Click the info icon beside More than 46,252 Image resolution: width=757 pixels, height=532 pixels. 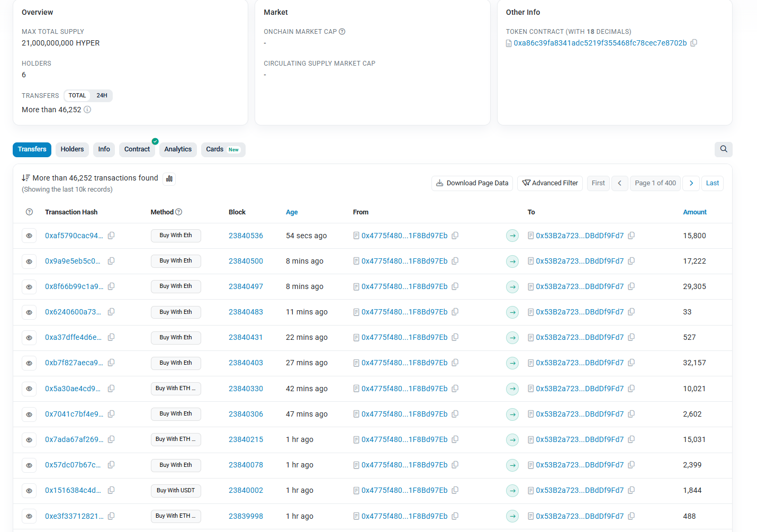pos(87,109)
